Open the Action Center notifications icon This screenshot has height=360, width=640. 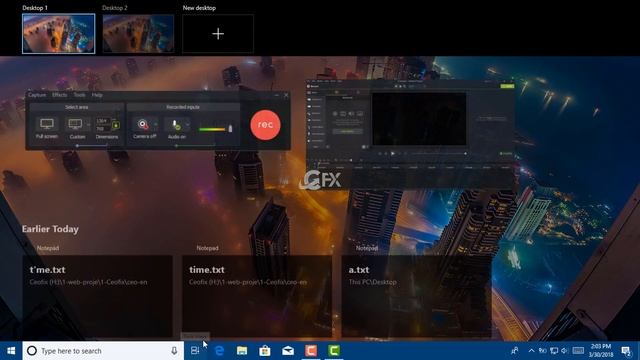click(x=626, y=351)
